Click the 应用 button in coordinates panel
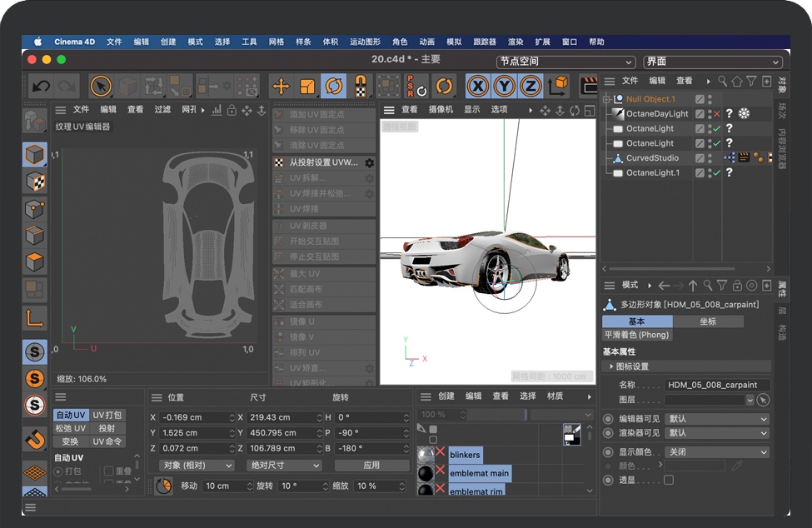Image resolution: width=812 pixels, height=528 pixels. (x=372, y=466)
